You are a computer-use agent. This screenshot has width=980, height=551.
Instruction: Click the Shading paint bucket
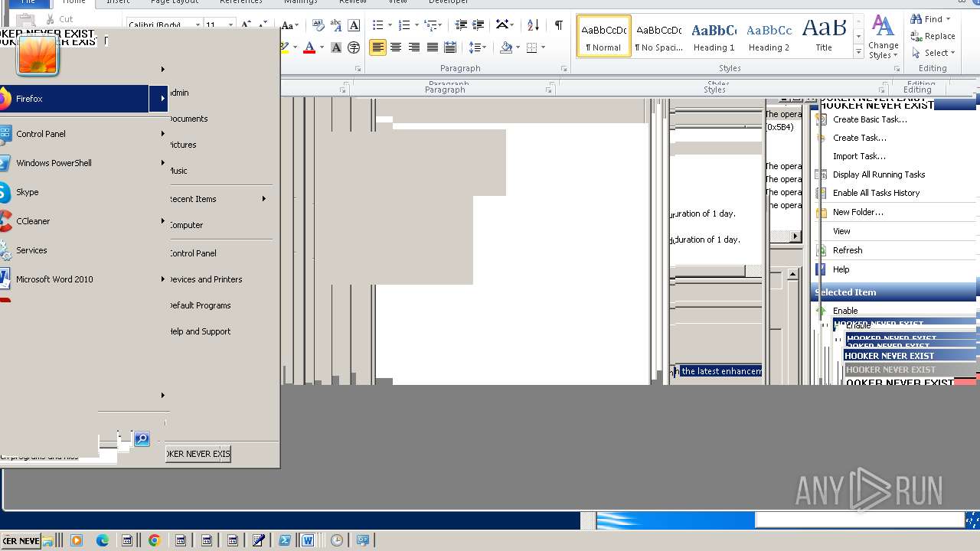(505, 47)
